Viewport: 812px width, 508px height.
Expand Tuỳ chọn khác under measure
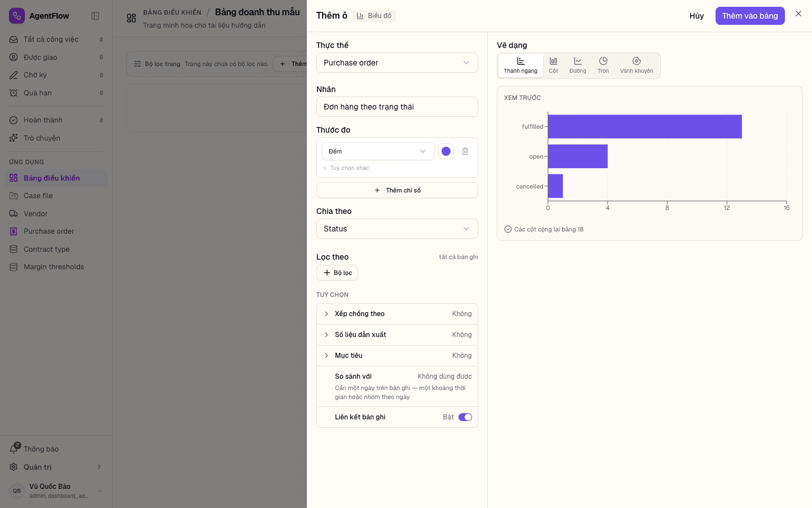346,168
